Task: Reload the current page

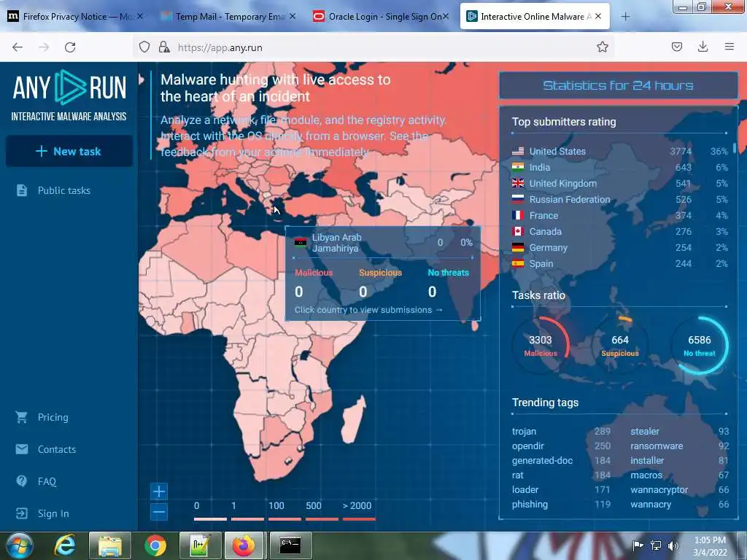Action: (70, 47)
